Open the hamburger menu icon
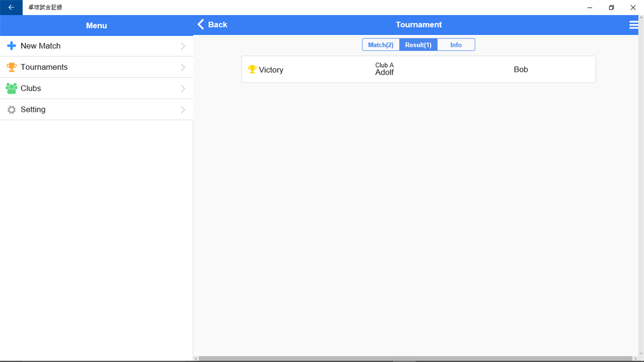The height and width of the screenshot is (362, 644). pyautogui.click(x=634, y=25)
